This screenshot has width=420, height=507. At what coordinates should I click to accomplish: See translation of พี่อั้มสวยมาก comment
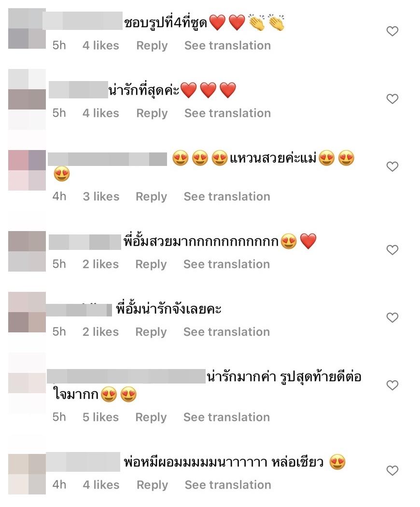[226, 264]
